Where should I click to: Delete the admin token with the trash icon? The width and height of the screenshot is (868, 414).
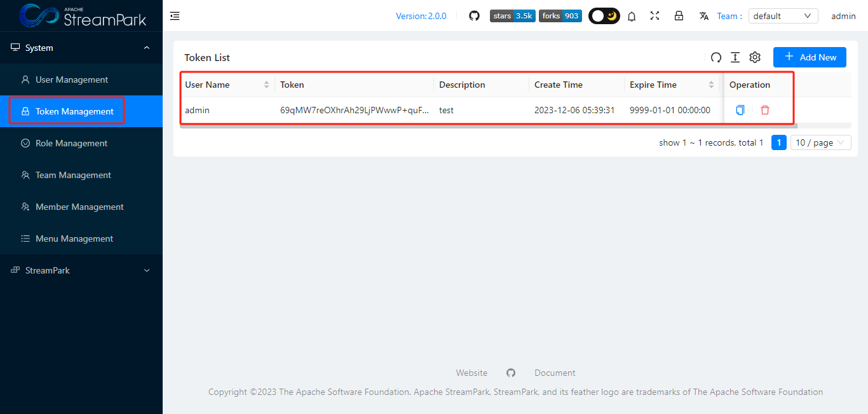tap(764, 109)
